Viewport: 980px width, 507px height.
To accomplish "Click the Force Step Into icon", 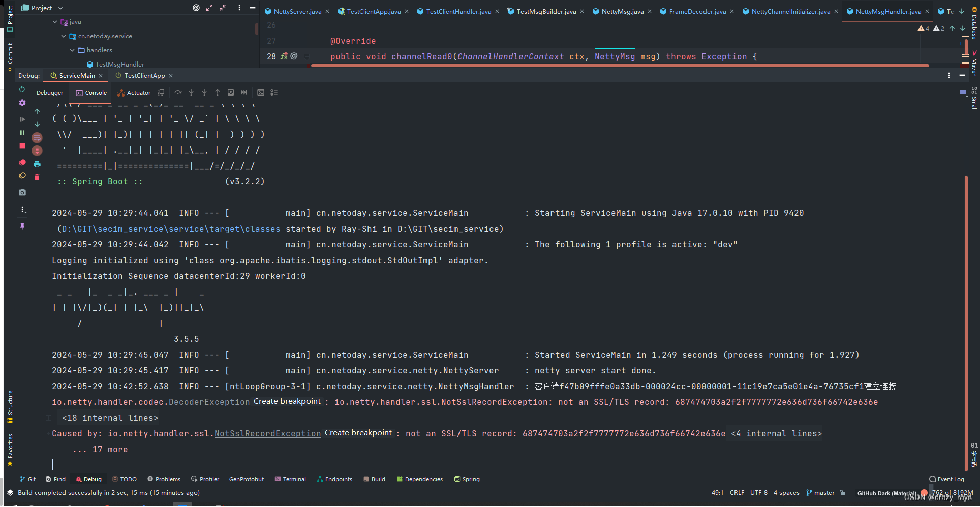I will (x=204, y=92).
